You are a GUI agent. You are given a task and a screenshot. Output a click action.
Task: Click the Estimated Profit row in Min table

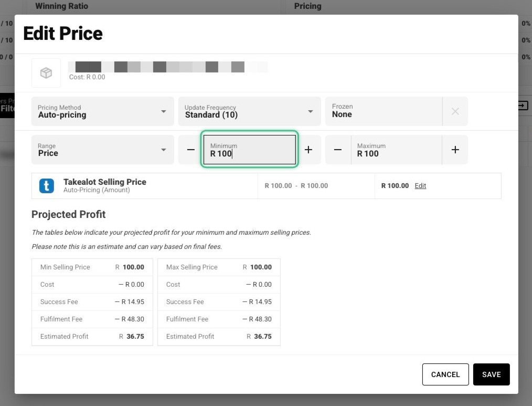[92, 336]
